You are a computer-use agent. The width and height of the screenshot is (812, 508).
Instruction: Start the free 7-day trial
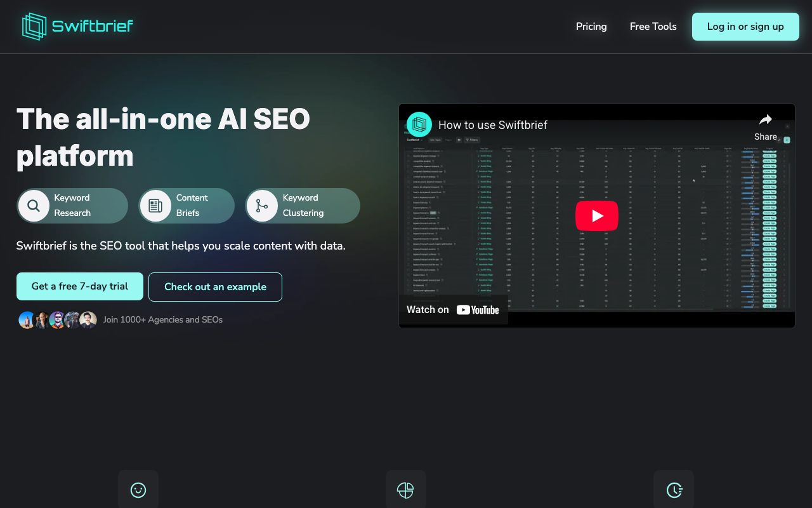(x=80, y=286)
